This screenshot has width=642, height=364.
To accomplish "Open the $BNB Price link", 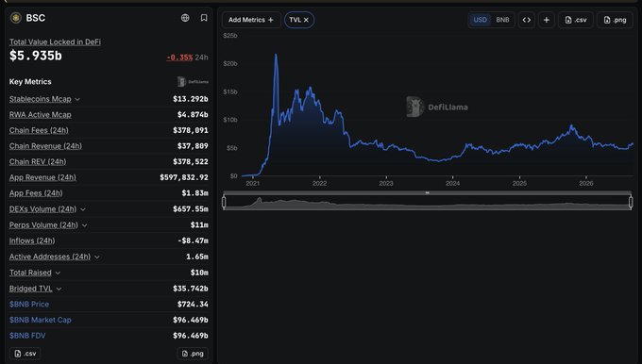I will point(29,304).
